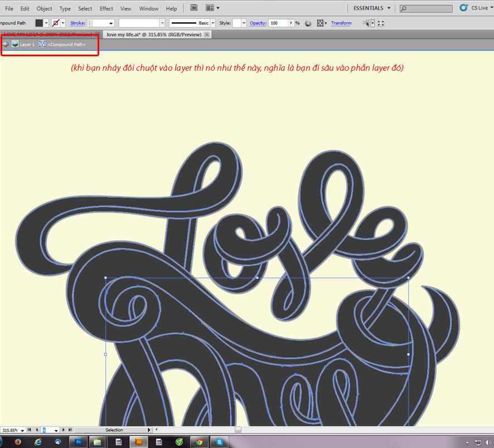Open the Object menu
494x448 pixels.
click(x=44, y=8)
